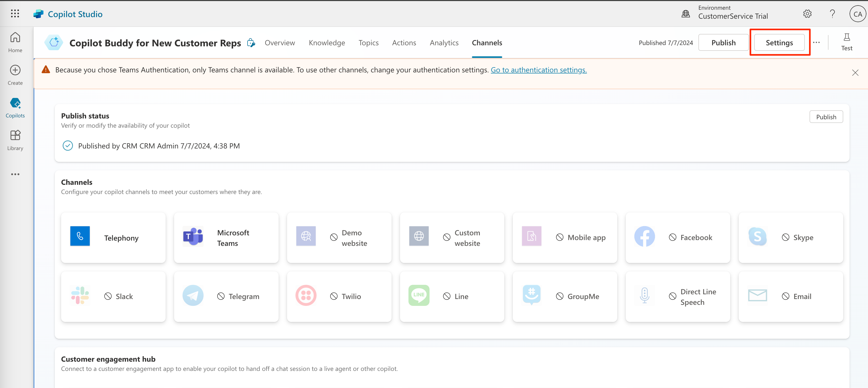Open the Knowledge tab
Screen dimensions: 868x388
[327, 42]
